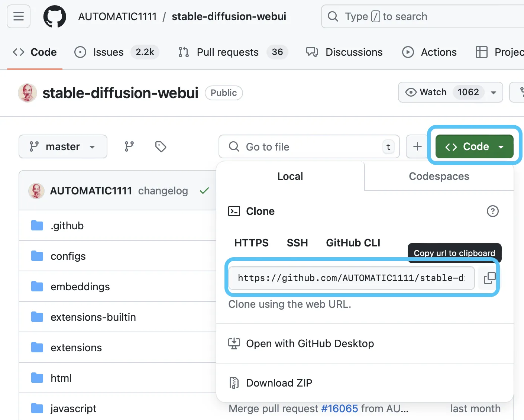Open the master branch selector
This screenshot has height=420, width=524.
tap(62, 146)
